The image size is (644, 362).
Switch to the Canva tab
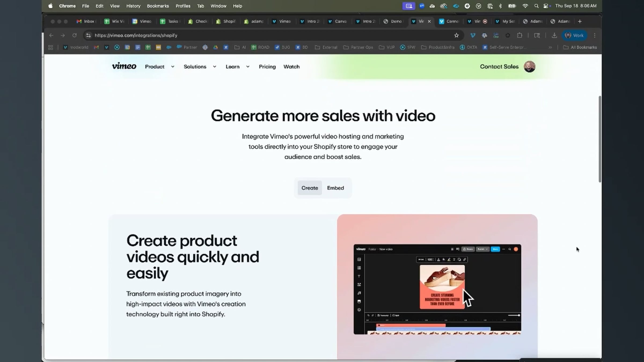pos(338,21)
